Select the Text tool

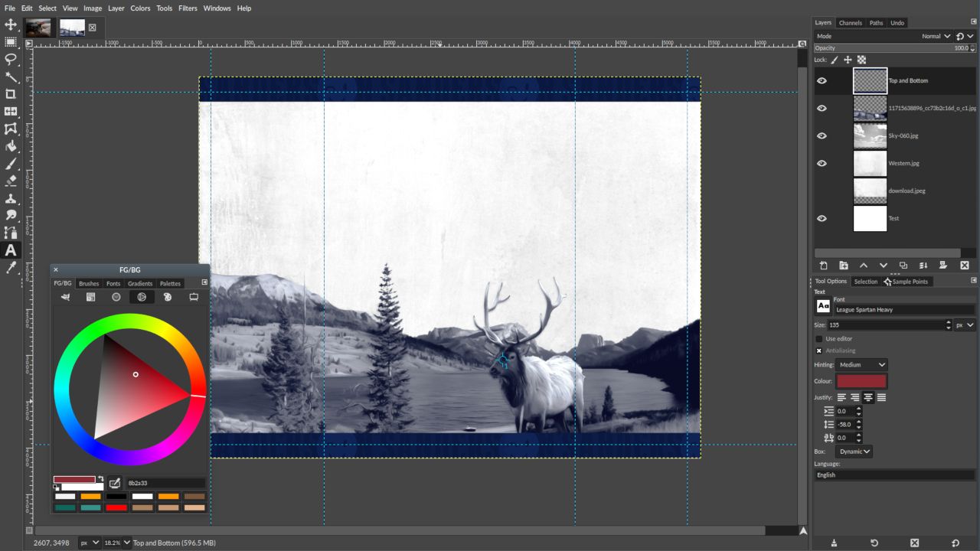(11, 250)
